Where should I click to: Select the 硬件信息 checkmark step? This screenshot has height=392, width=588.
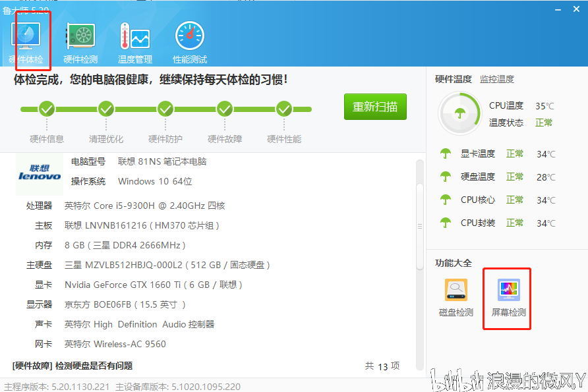click(x=47, y=109)
